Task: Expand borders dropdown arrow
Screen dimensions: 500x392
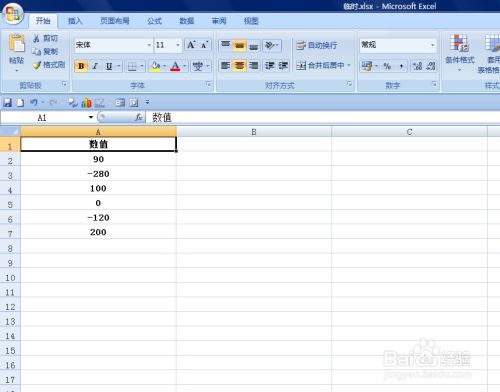Action: (142, 66)
